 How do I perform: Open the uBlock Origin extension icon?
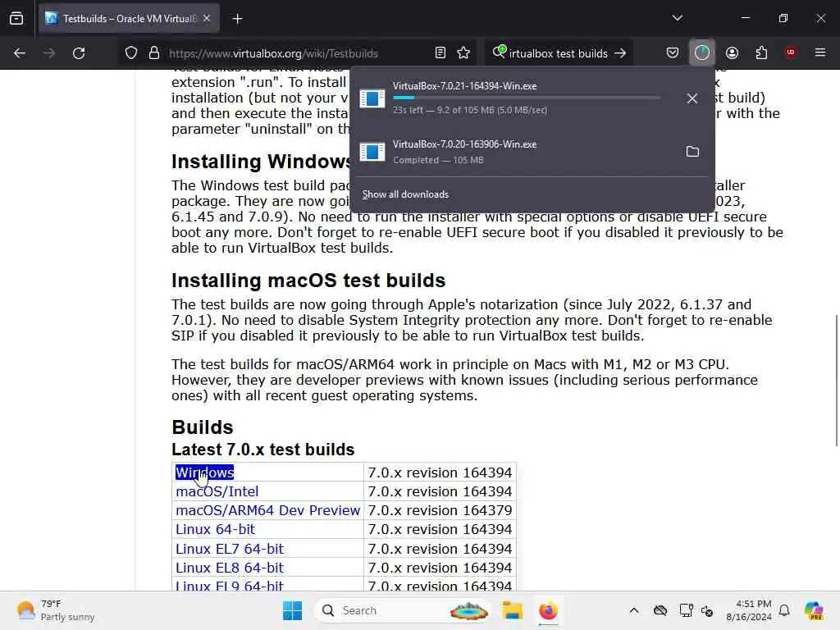coord(791,52)
